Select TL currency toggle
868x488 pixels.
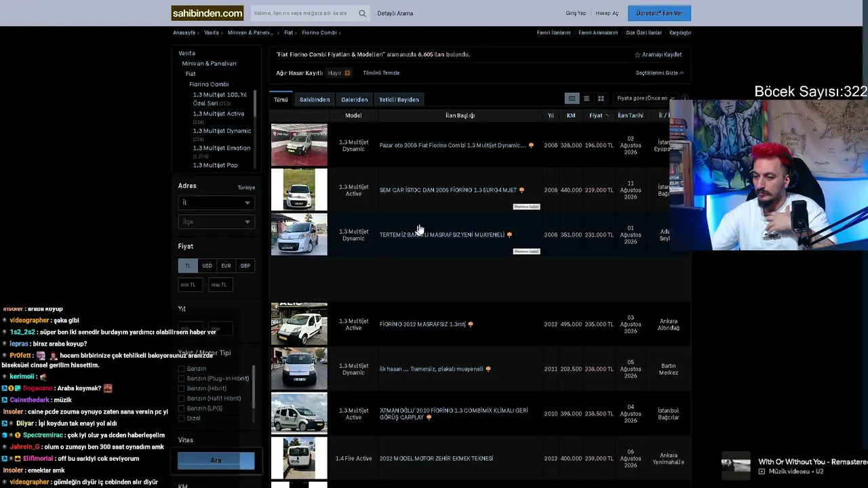point(188,266)
